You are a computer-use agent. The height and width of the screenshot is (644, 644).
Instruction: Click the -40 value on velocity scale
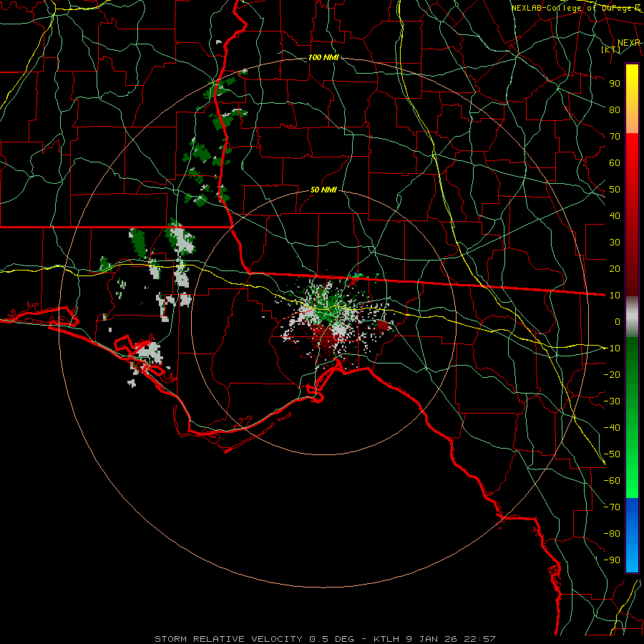point(612,428)
